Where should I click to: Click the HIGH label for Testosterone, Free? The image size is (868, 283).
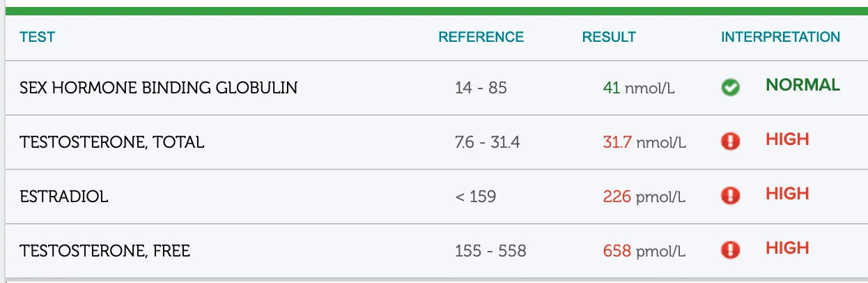(x=787, y=248)
